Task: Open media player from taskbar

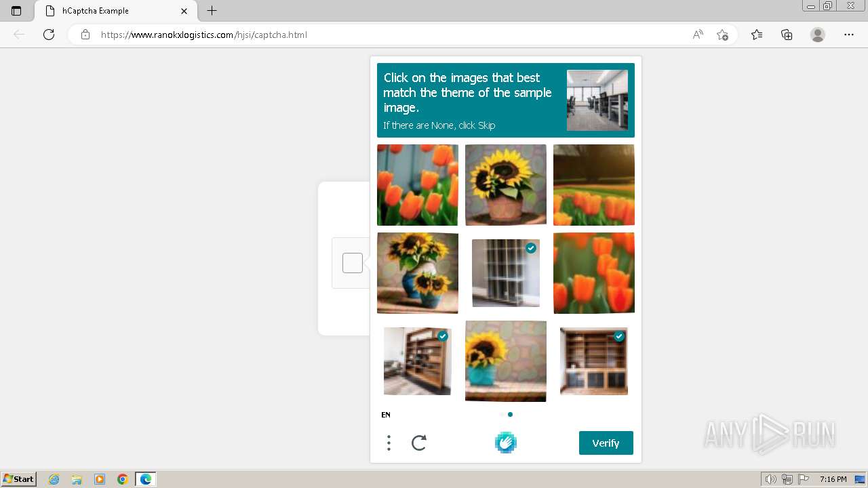Action: pos(100,479)
